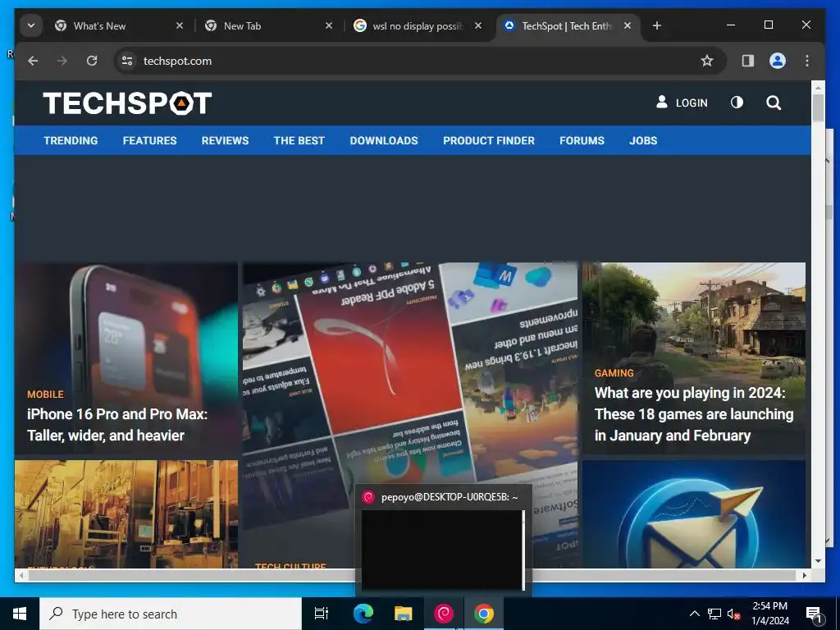Open What are you playing in 2024 article

pos(694,414)
